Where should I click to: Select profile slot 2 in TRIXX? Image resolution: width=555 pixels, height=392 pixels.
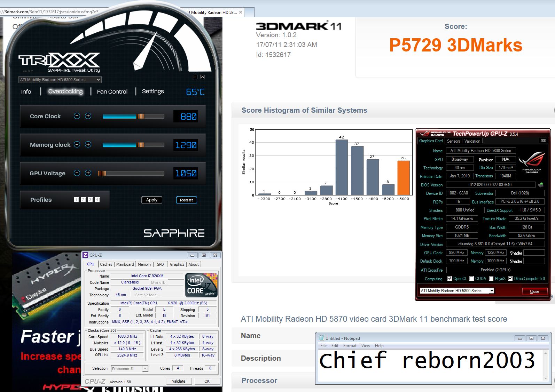[83, 200]
